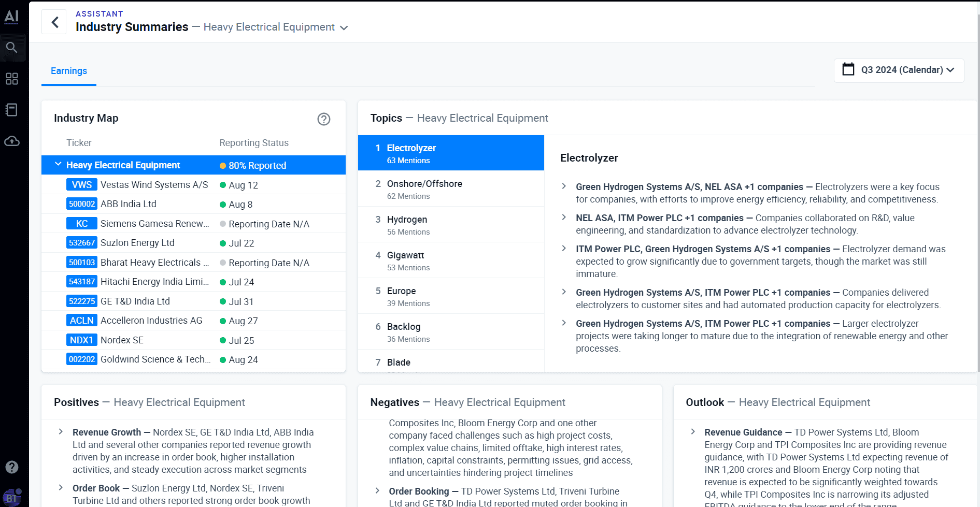Image resolution: width=980 pixels, height=507 pixels.
Task: Select the Europe topic
Action: pyautogui.click(x=451, y=296)
